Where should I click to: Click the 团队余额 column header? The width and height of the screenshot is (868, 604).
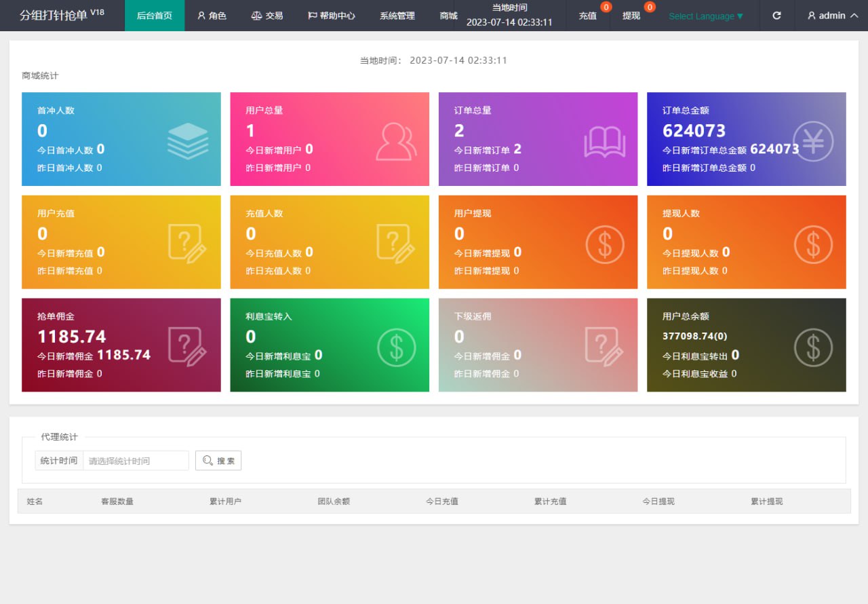pyautogui.click(x=334, y=502)
